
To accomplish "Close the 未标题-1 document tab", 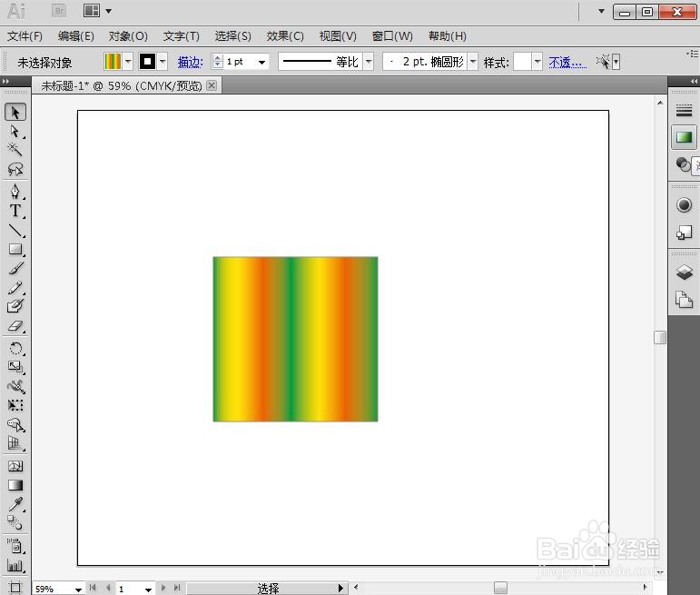I will click(212, 85).
